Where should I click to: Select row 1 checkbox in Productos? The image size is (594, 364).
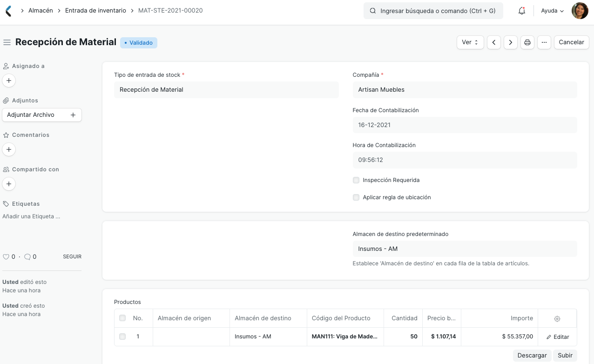[122, 337]
